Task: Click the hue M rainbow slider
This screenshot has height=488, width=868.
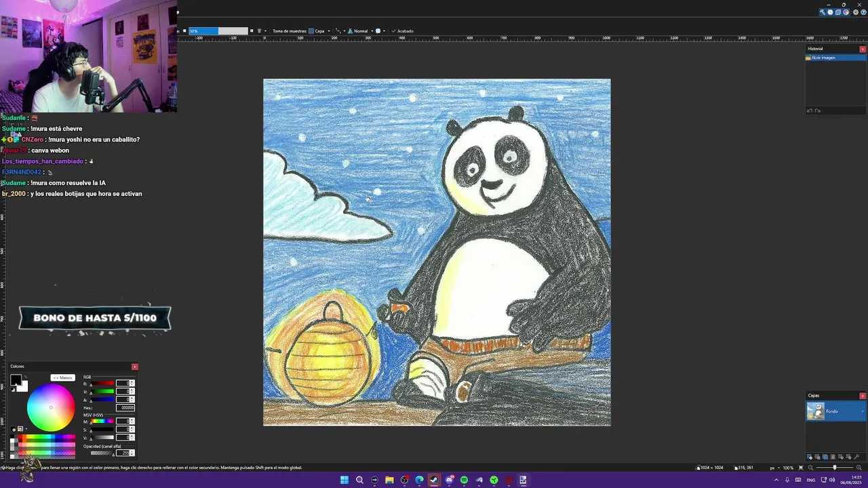Action: 102,421
